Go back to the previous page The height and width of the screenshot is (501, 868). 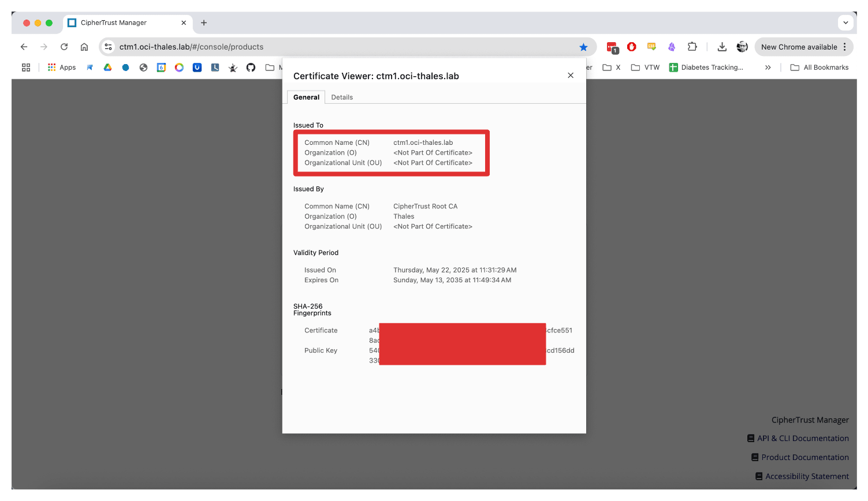coord(24,47)
